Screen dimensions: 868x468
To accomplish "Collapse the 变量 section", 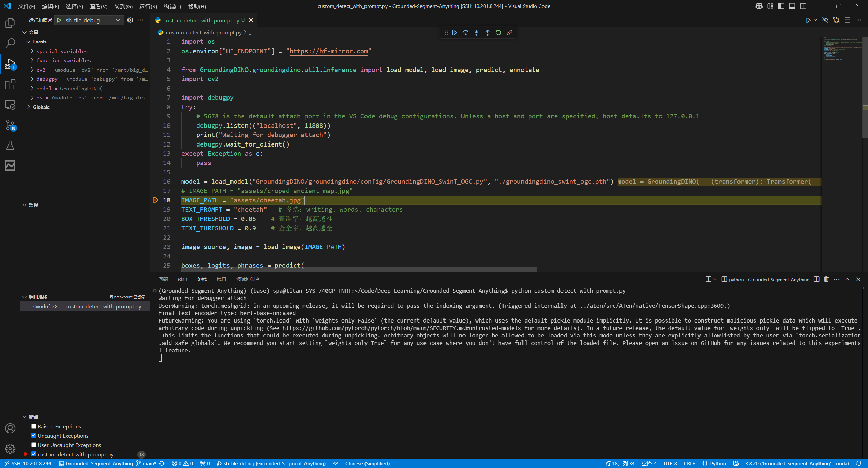I will pos(25,32).
